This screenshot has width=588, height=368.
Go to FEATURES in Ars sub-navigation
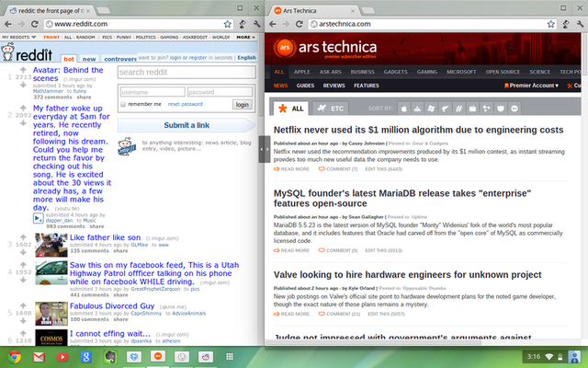click(x=367, y=86)
